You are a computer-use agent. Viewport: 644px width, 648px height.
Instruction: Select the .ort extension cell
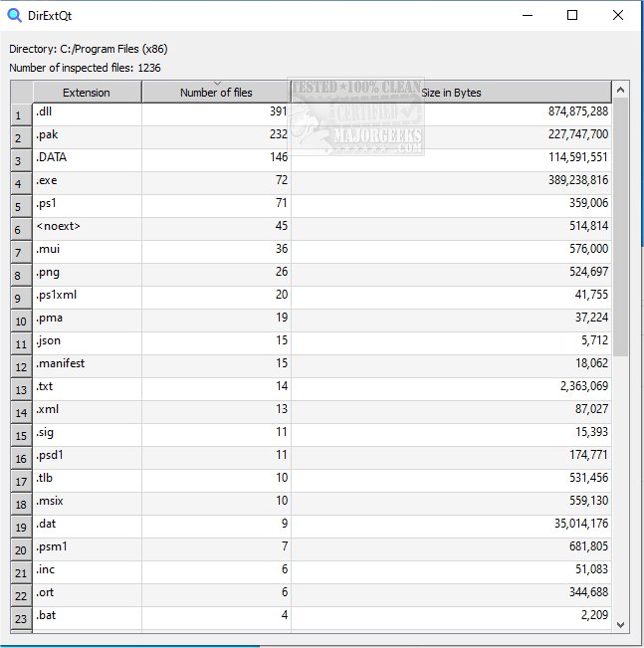coord(88,595)
